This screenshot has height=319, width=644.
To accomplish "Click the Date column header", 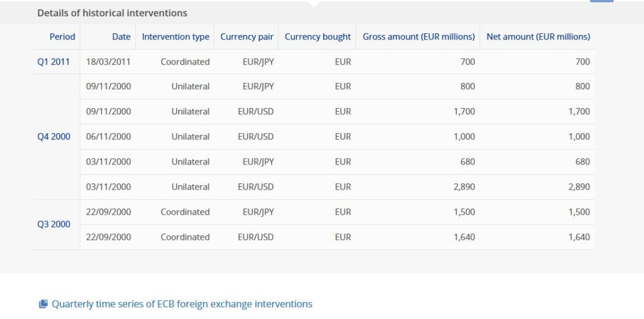I will tap(121, 36).
